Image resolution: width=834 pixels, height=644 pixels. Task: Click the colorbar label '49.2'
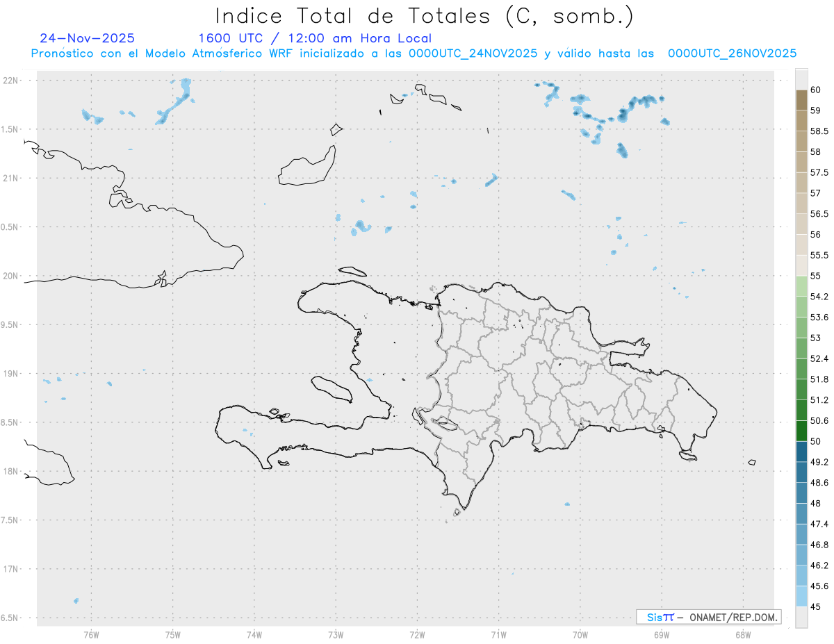pos(819,462)
